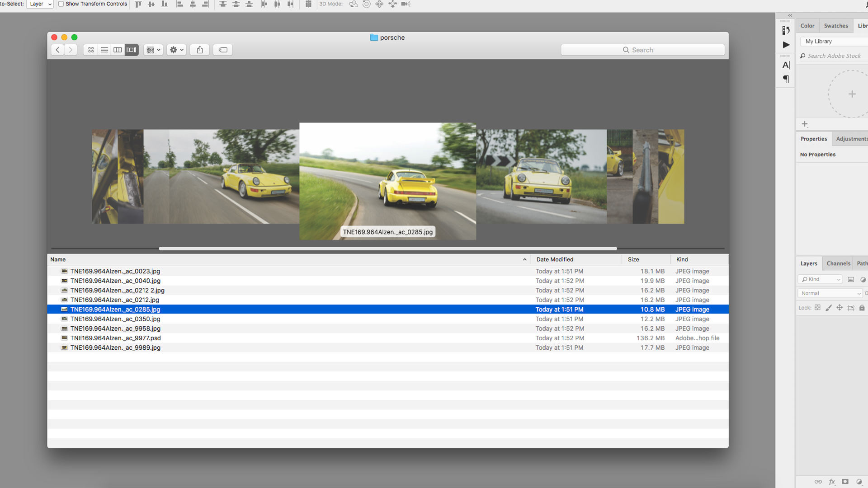
Task: Select the list view display icon
Action: tap(104, 49)
